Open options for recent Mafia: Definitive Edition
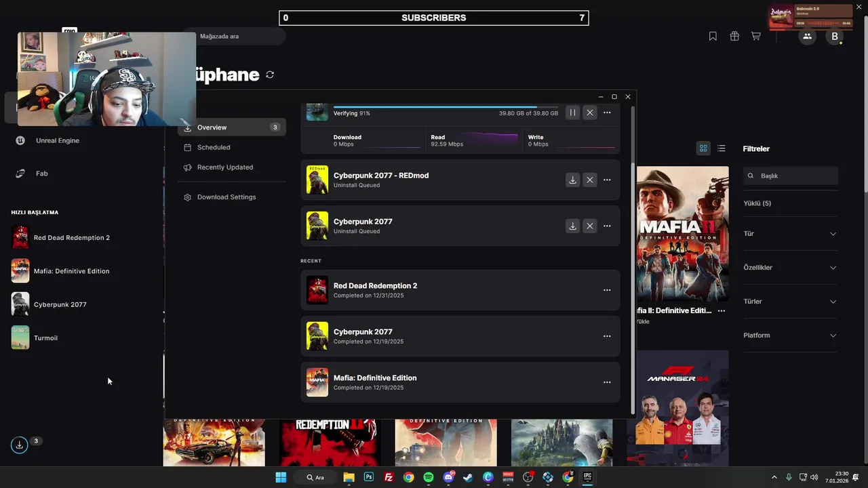The height and width of the screenshot is (488, 868). (x=607, y=382)
